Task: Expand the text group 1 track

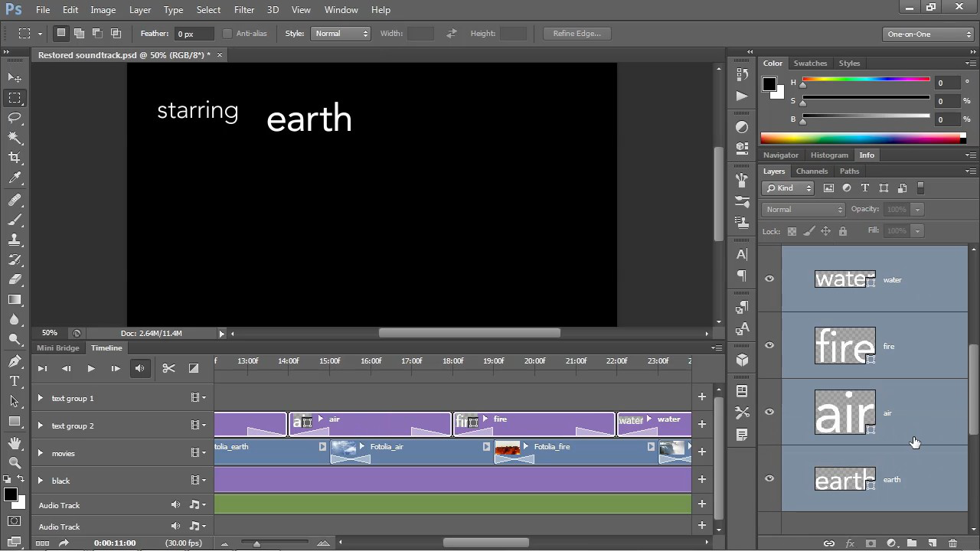Action: (41, 398)
